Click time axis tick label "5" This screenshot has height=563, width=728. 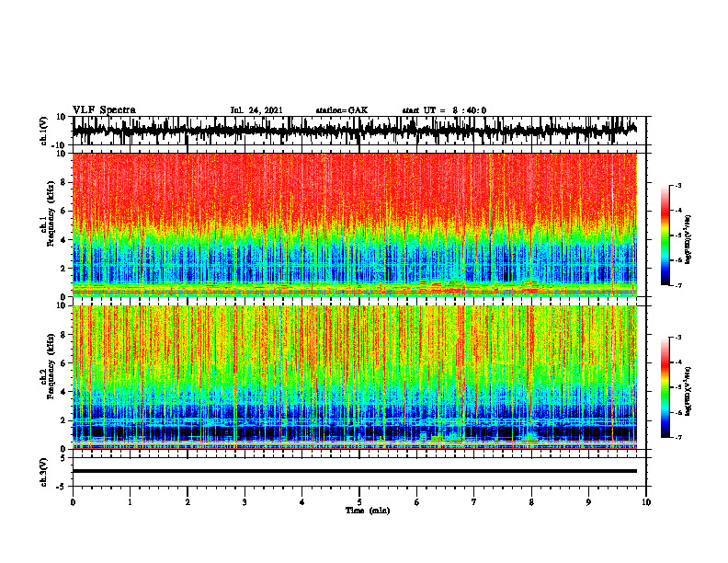(x=359, y=502)
